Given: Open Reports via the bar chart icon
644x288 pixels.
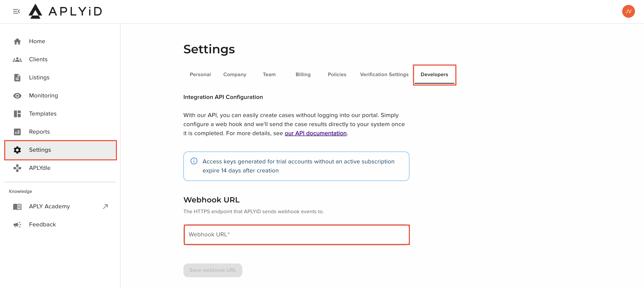Looking at the screenshot, I should [x=17, y=132].
